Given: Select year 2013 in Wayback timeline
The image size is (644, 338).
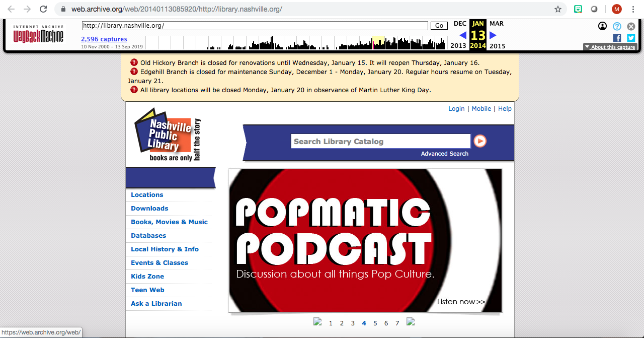Looking at the screenshot, I should (x=458, y=46).
